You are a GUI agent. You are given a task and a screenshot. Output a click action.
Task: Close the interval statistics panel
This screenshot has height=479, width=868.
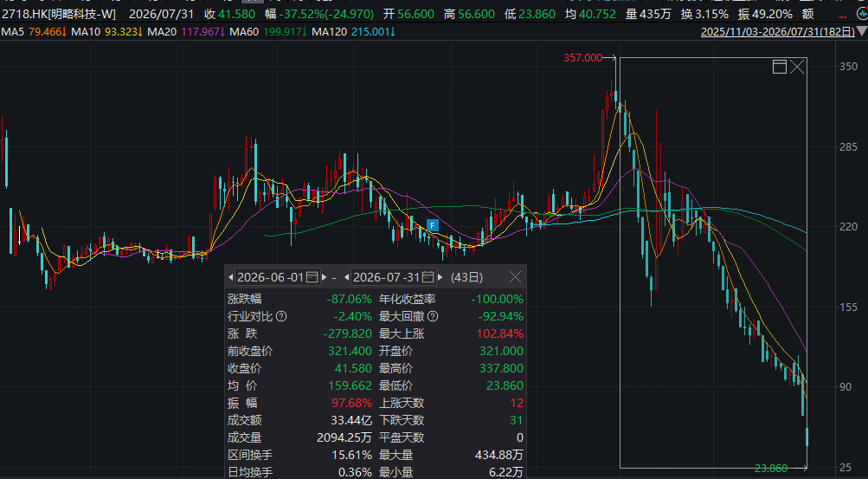(515, 277)
